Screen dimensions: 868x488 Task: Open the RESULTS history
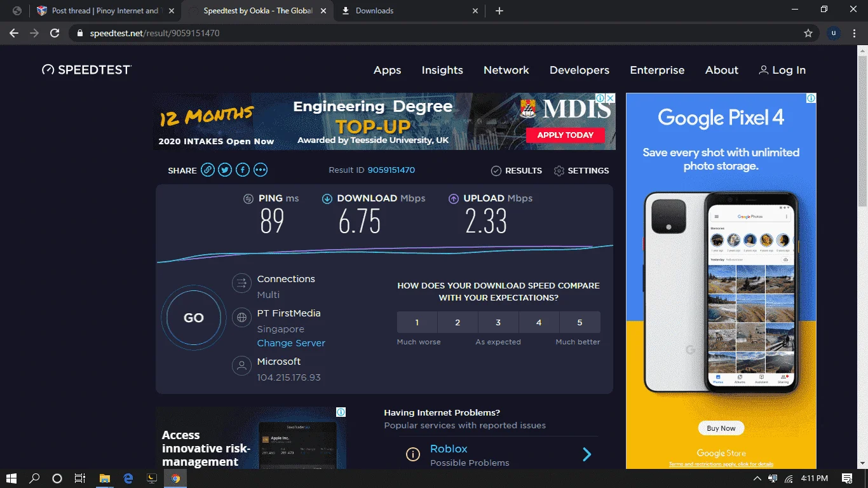tap(517, 170)
